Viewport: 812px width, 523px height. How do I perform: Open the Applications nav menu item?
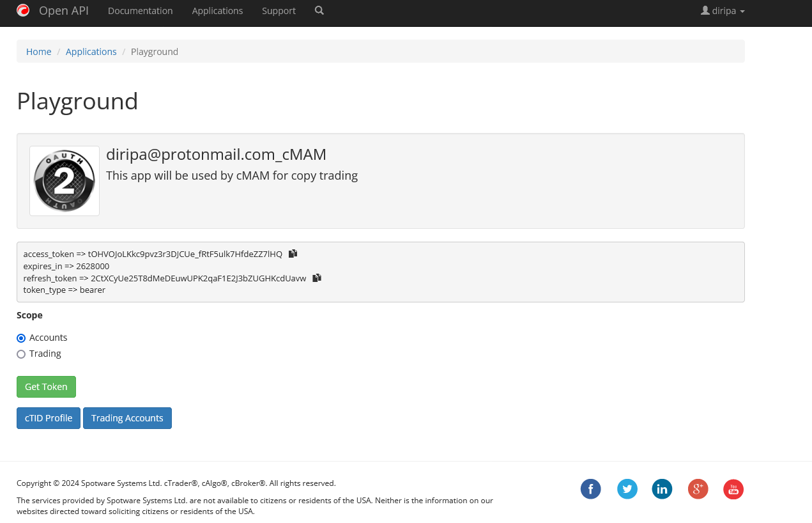pyautogui.click(x=217, y=11)
